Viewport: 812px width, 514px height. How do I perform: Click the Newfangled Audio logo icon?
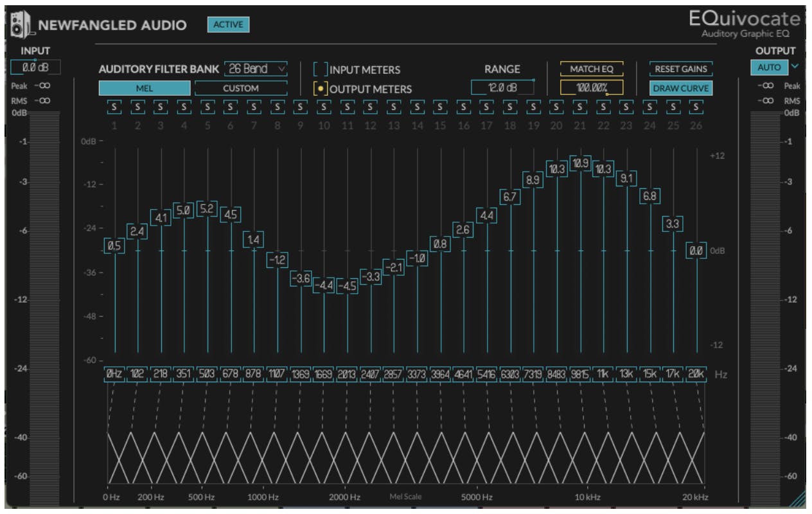[x=22, y=25]
